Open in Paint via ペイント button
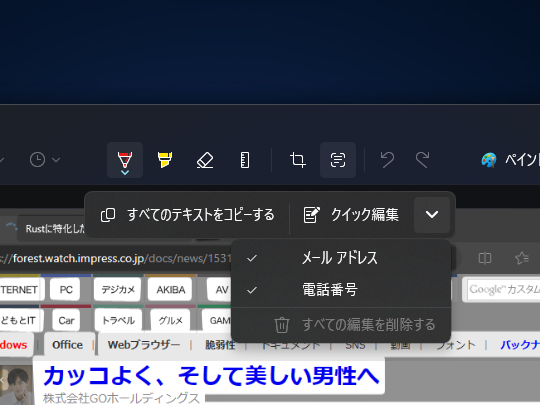Screen dimensions: 540x405 click(511, 160)
